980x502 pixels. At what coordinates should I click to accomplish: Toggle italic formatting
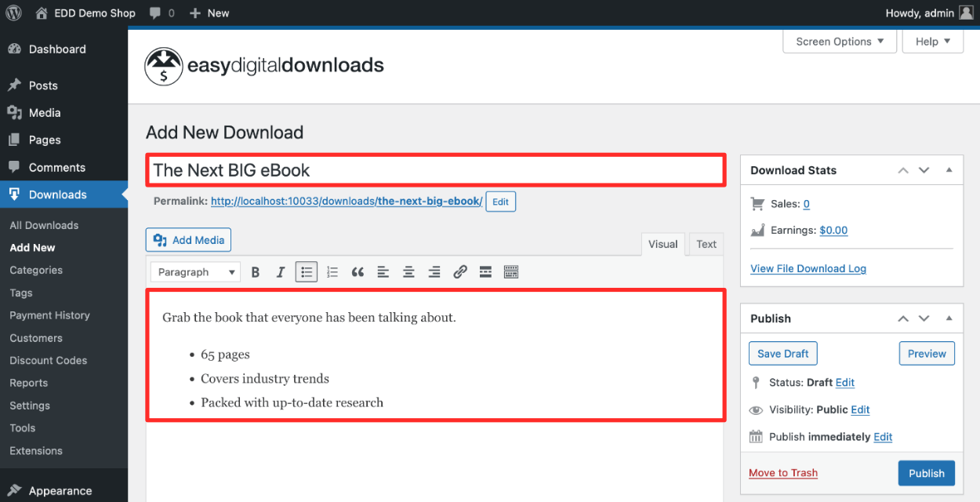click(280, 272)
